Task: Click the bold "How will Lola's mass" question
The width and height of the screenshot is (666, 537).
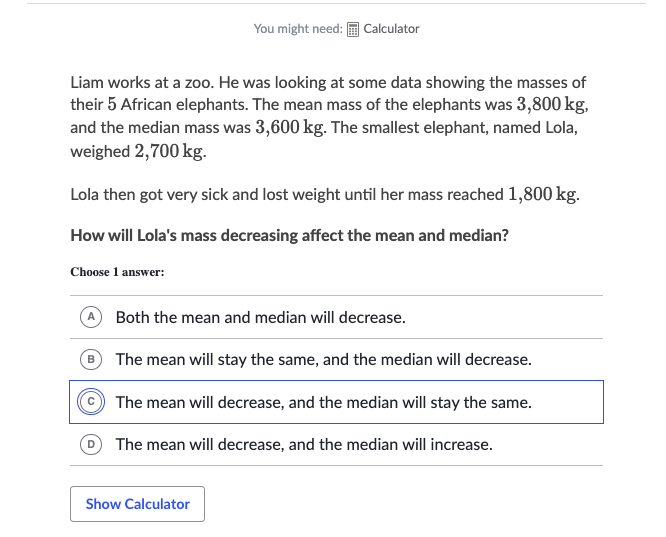Action: [x=289, y=235]
